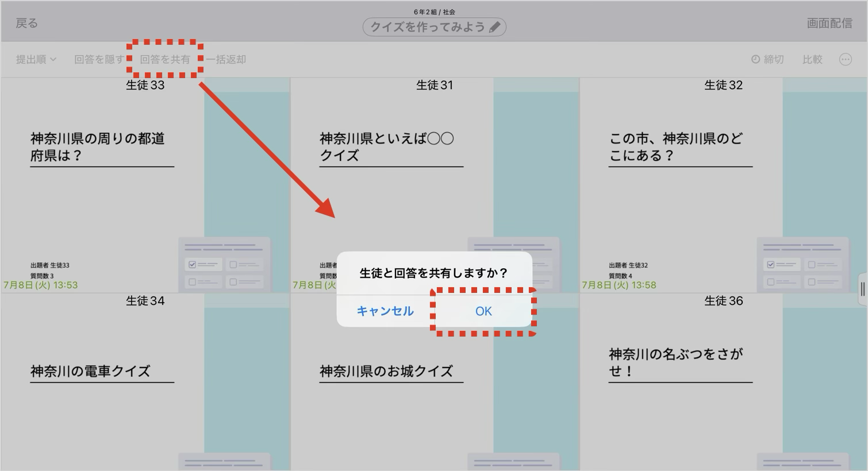The width and height of the screenshot is (868, 471).
Task: Open the more options ellipsis icon
Action: (845, 59)
